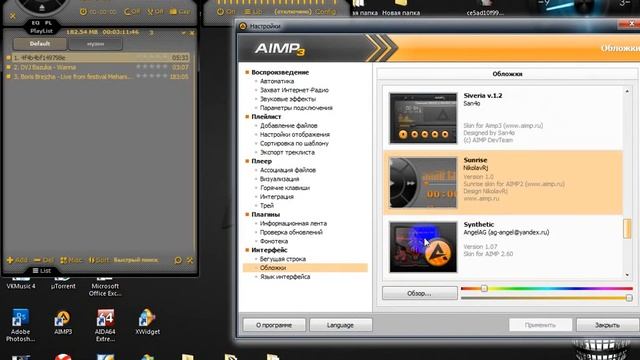Click the skin hue rainbow slider handle
This screenshot has width=640, height=360.
[484, 289]
